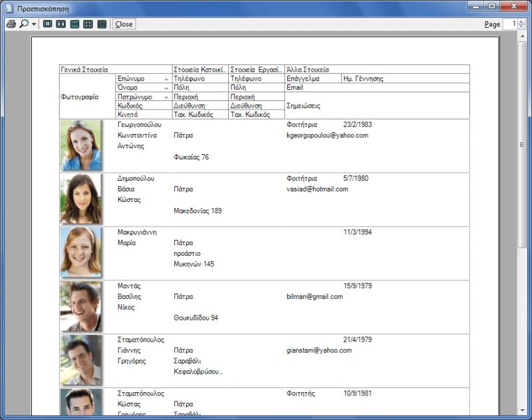Switch to six pages view
This screenshot has height=420, width=532.
coord(102,24)
